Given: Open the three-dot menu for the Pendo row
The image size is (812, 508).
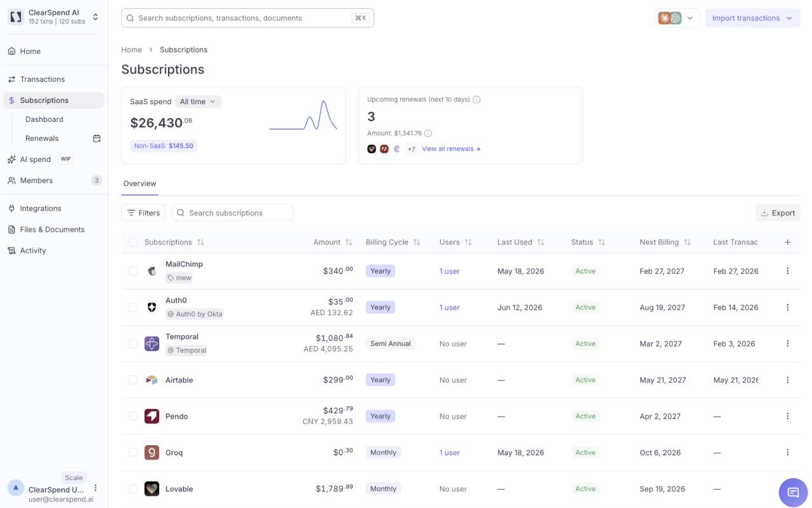Looking at the screenshot, I should coord(788,417).
